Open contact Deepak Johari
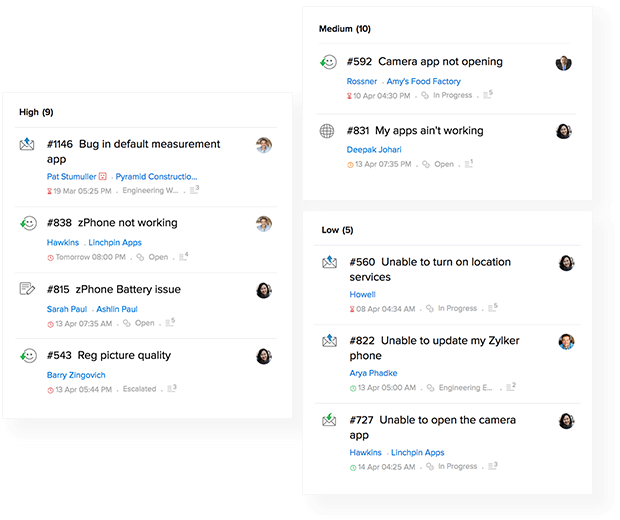 (x=374, y=149)
